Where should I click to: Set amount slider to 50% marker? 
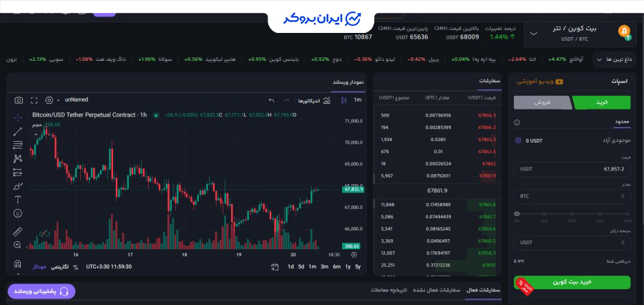tap(572, 214)
